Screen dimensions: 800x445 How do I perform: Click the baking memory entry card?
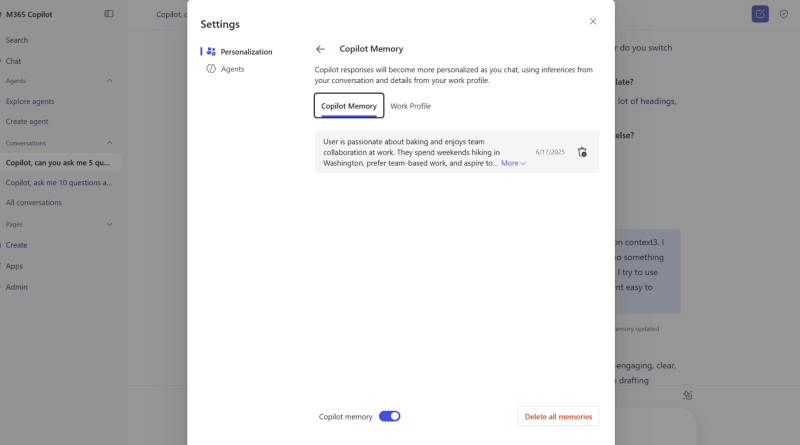point(420,152)
